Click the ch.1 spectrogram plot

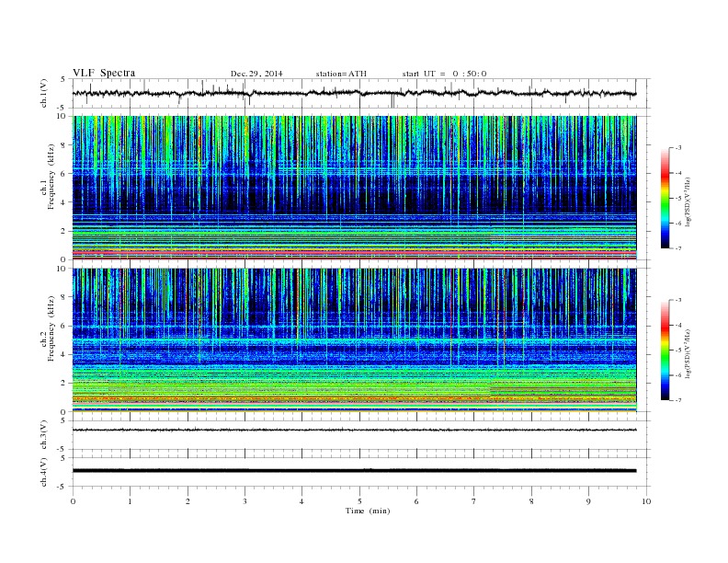(x=354, y=188)
